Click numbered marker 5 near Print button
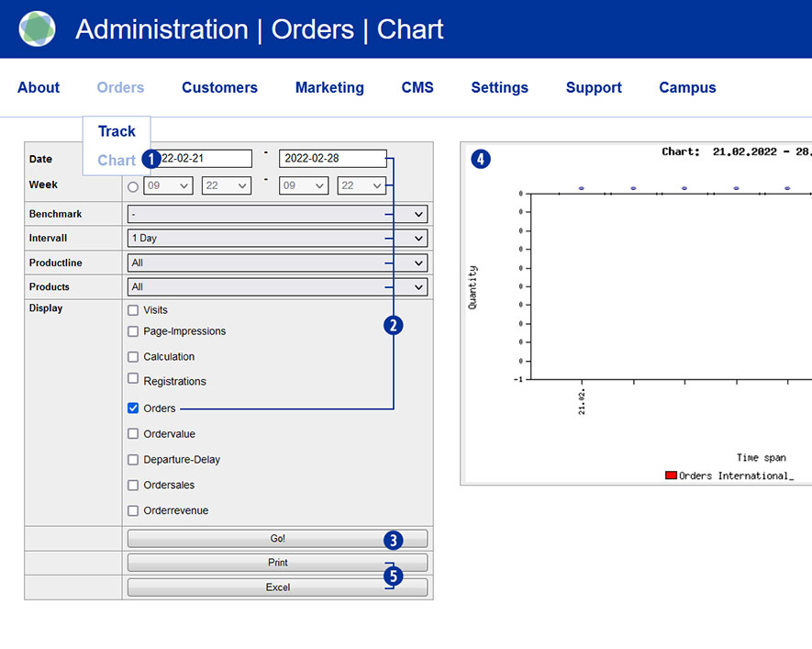Viewport: 812px width, 649px height. coord(393,576)
